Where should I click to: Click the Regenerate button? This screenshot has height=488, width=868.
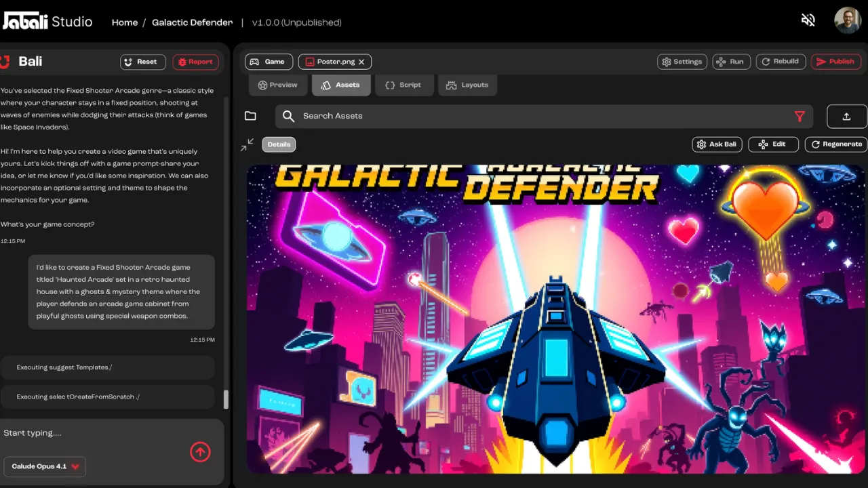(x=836, y=144)
